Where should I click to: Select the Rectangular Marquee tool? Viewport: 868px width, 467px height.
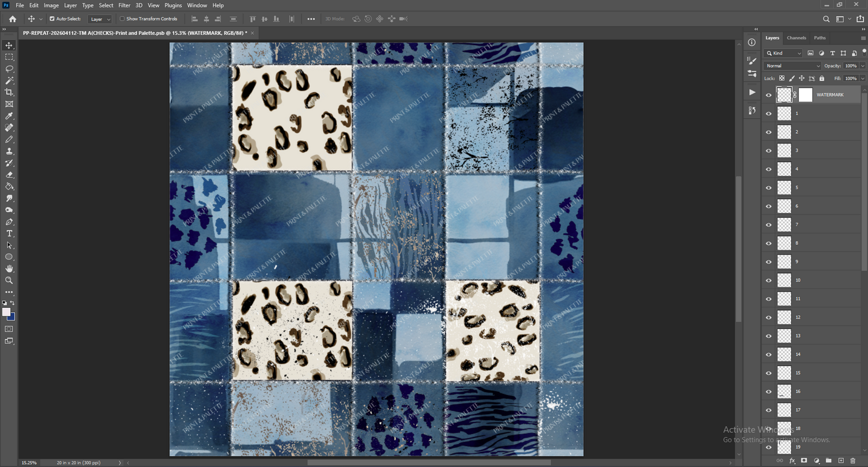(9, 57)
